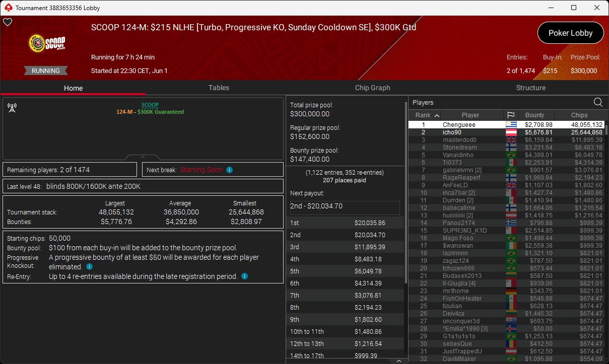Select player lazrinnnn in the list
The image size is (609, 364).
tap(506, 253)
